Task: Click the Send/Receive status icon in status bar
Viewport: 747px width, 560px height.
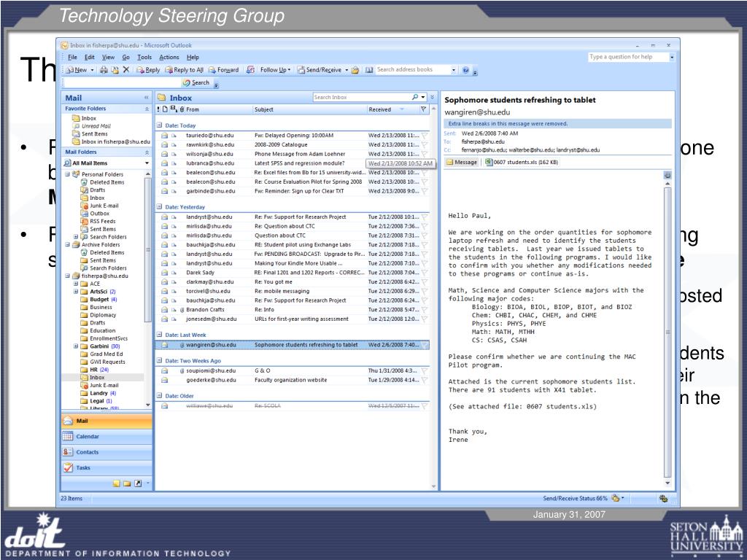Action: pos(616,498)
